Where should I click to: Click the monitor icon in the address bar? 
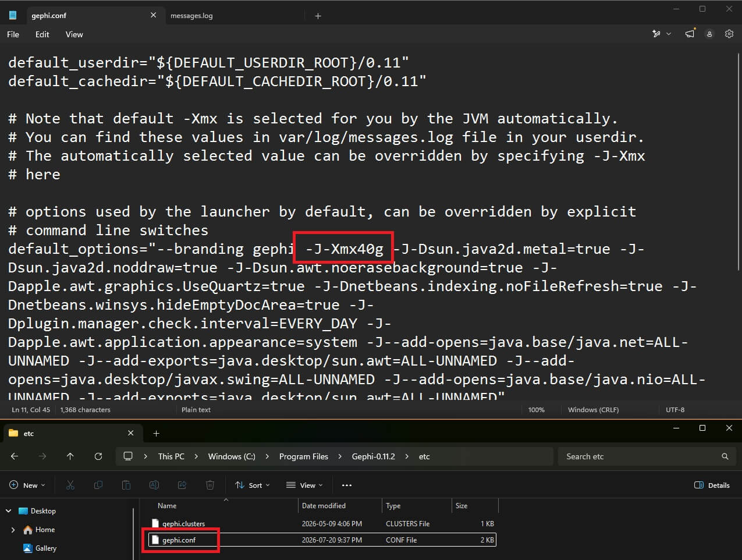pyautogui.click(x=128, y=456)
